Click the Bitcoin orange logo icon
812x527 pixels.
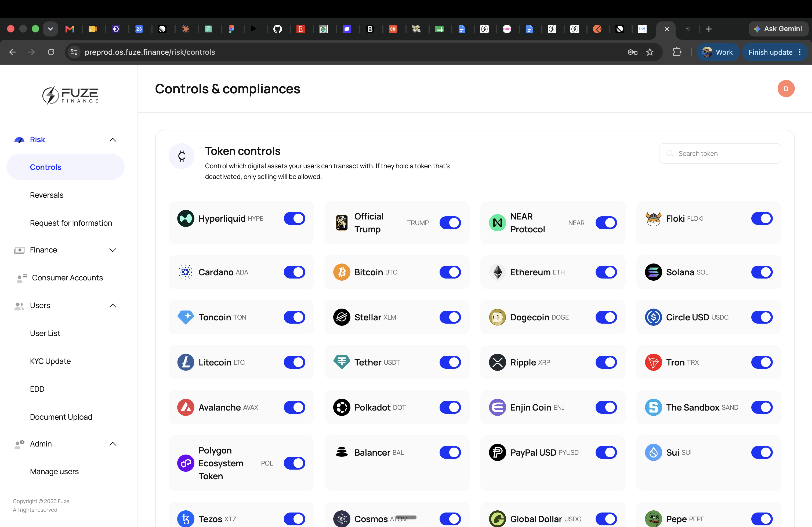[342, 272]
